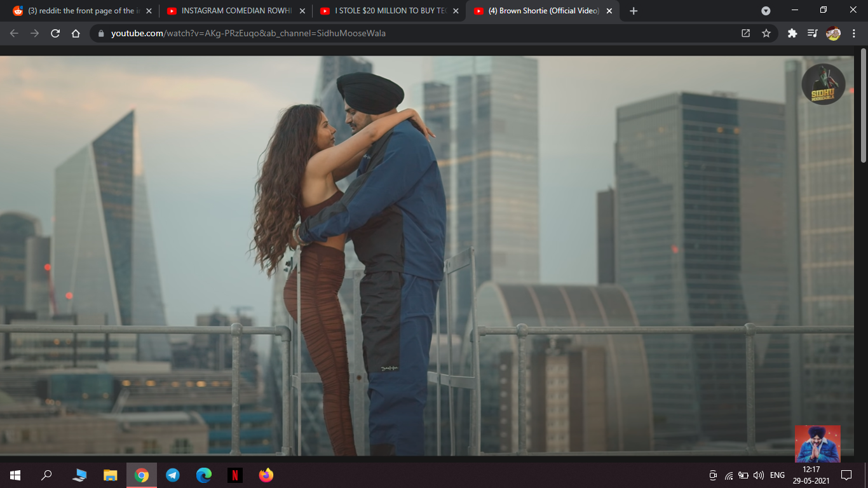Click the browser back button

pyautogui.click(x=14, y=33)
